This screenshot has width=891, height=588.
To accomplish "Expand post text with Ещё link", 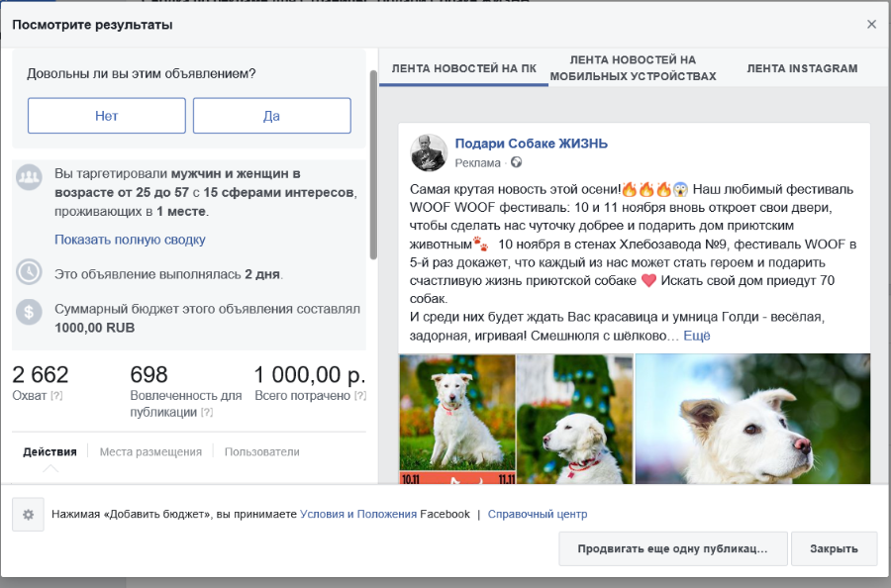I will (697, 336).
